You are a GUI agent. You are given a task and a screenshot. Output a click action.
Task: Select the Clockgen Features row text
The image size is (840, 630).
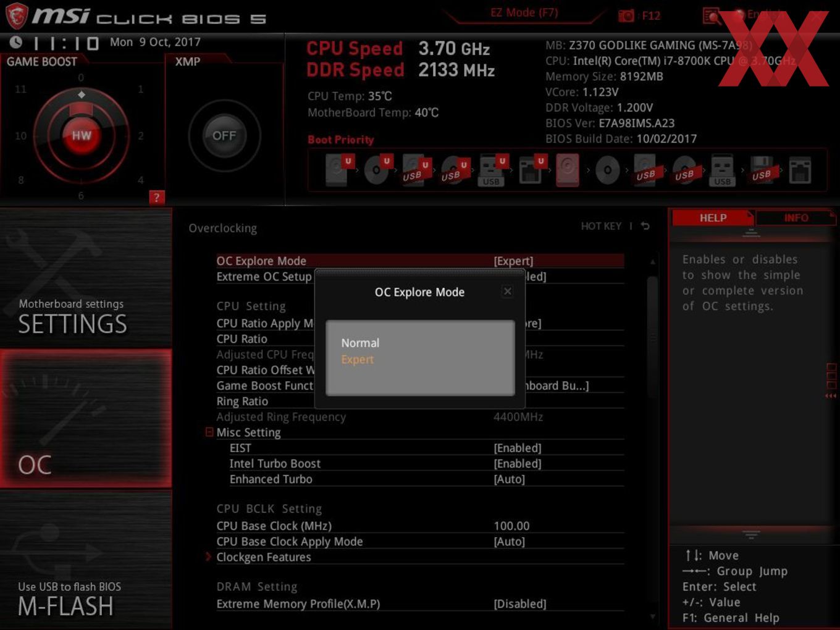click(264, 557)
